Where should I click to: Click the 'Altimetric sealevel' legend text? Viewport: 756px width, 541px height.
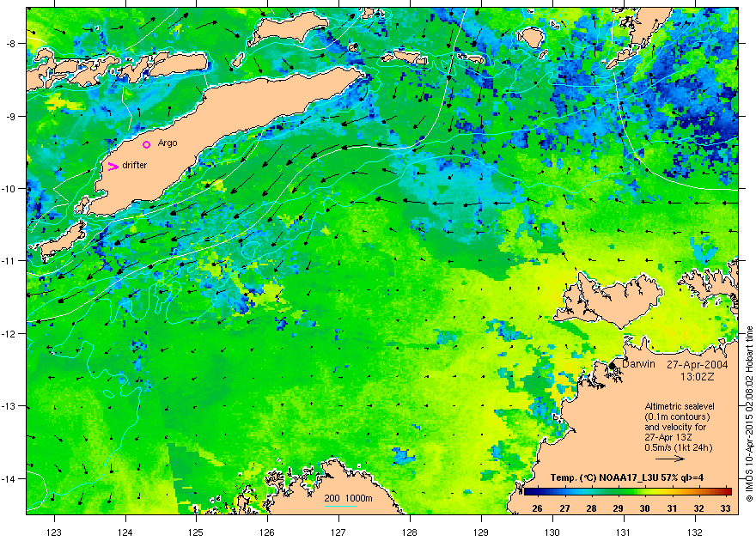(x=680, y=406)
